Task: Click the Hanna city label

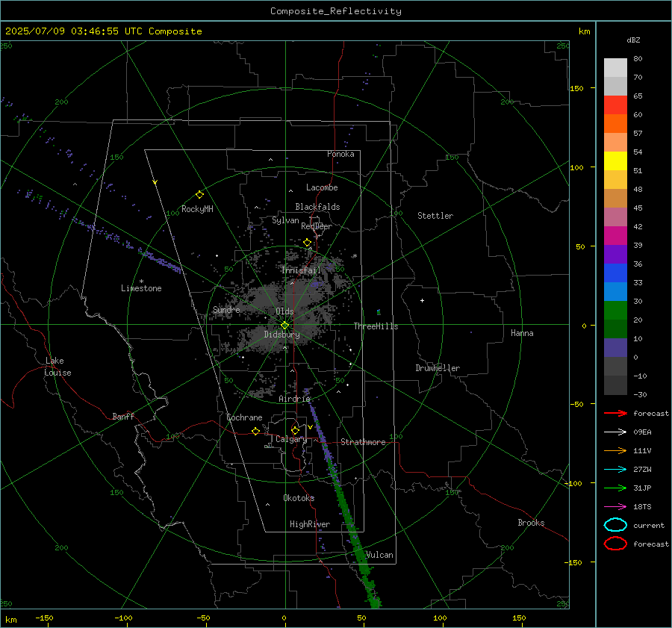Action: [522, 333]
